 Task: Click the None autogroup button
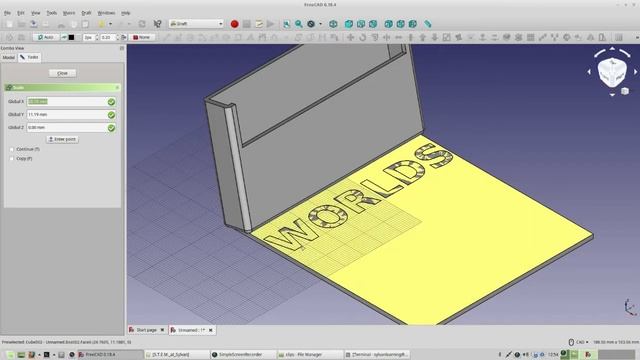pos(142,37)
